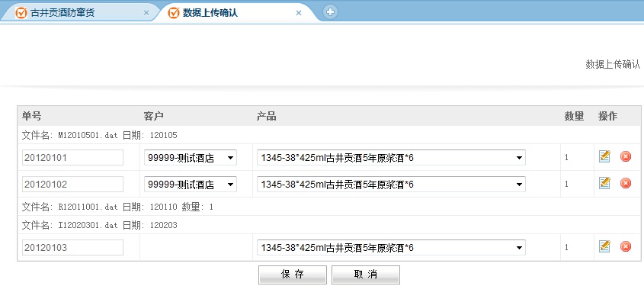
Task: Close the 古井贡酒防窜货 tab
Action: [x=146, y=13]
